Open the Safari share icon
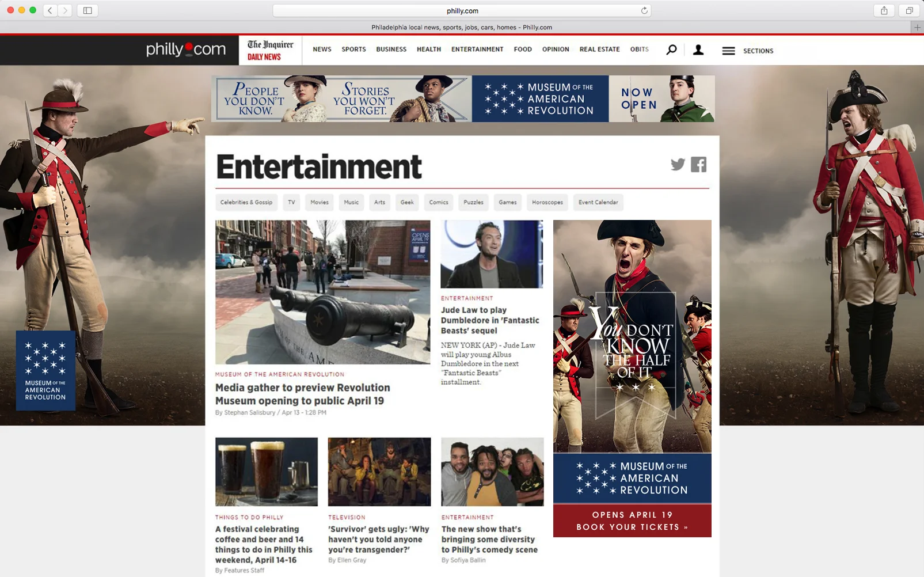The height and width of the screenshot is (577, 924). click(884, 10)
